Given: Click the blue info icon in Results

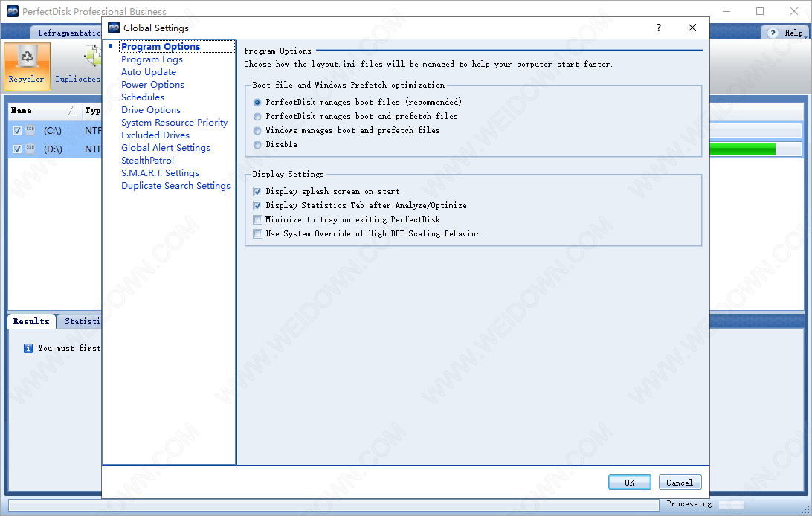Looking at the screenshot, I should click(28, 348).
